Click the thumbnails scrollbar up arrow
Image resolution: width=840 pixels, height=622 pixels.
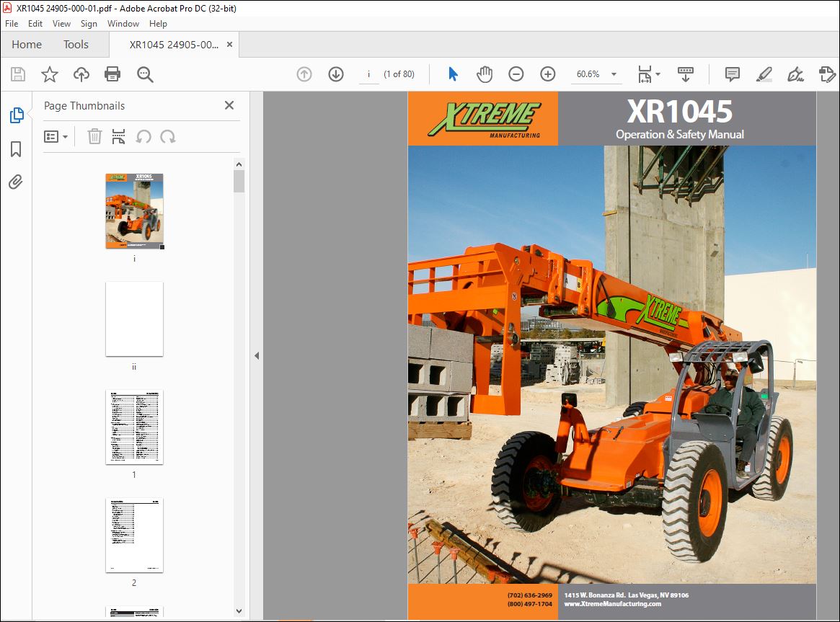(x=239, y=164)
